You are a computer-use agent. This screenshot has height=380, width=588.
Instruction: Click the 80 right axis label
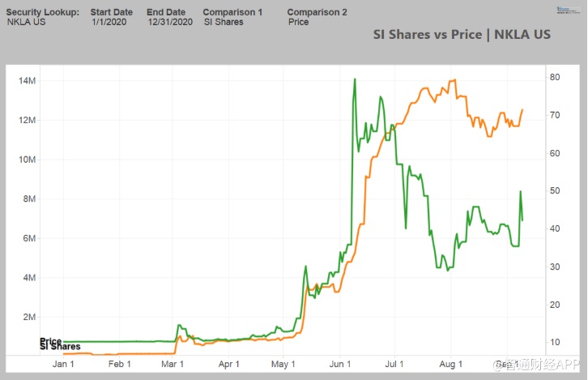click(555, 77)
